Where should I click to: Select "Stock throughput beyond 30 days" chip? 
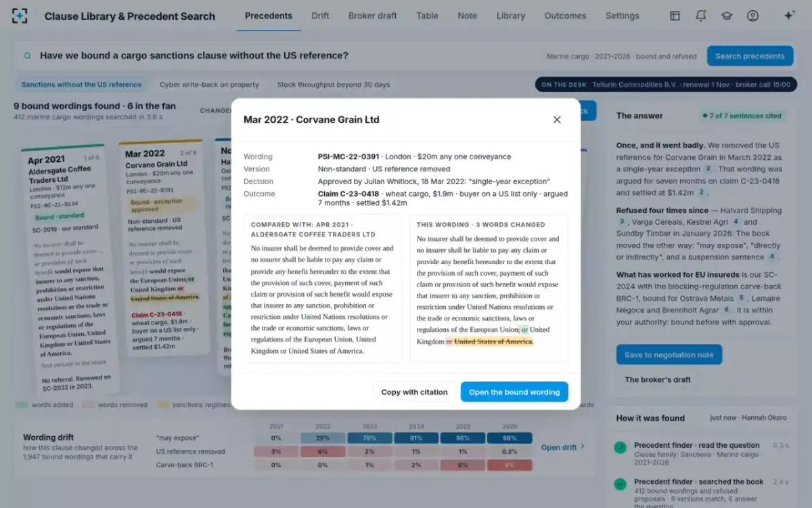[x=333, y=85]
